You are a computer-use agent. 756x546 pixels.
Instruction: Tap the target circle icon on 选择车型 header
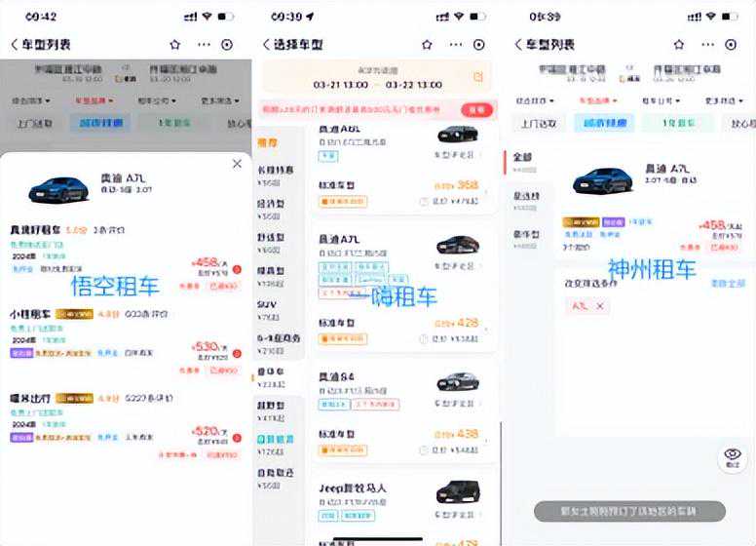pos(478,45)
